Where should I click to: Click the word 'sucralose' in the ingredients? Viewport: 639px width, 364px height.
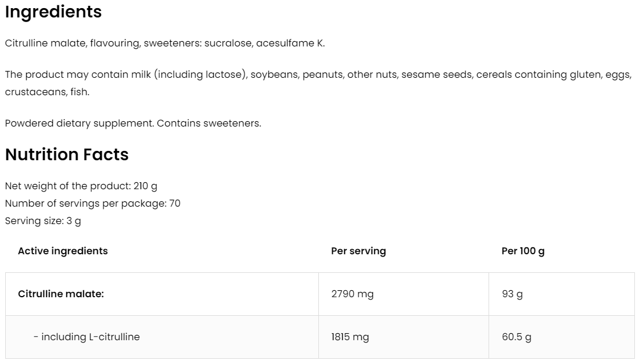228,44
